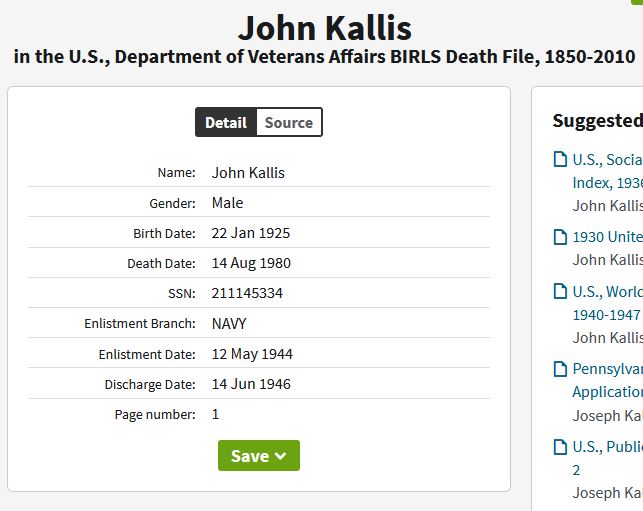Click the Enlistment Branch value NAVY
This screenshot has height=511, width=643.
click(229, 324)
